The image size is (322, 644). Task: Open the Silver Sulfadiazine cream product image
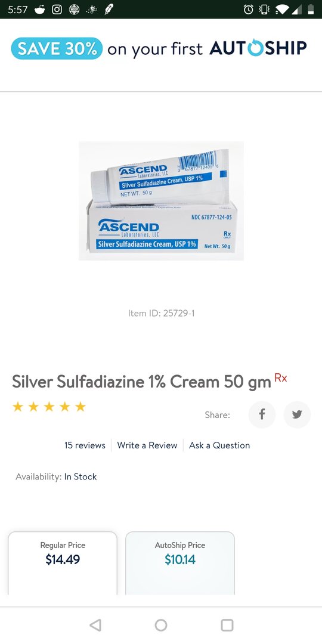coord(161,201)
